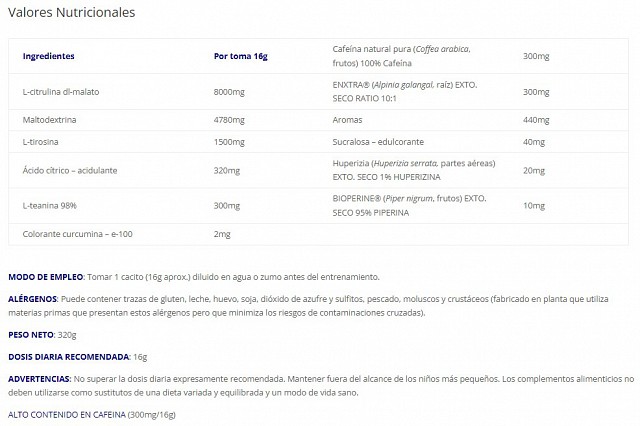Select the ALÉRGENOS label

click(x=33, y=299)
